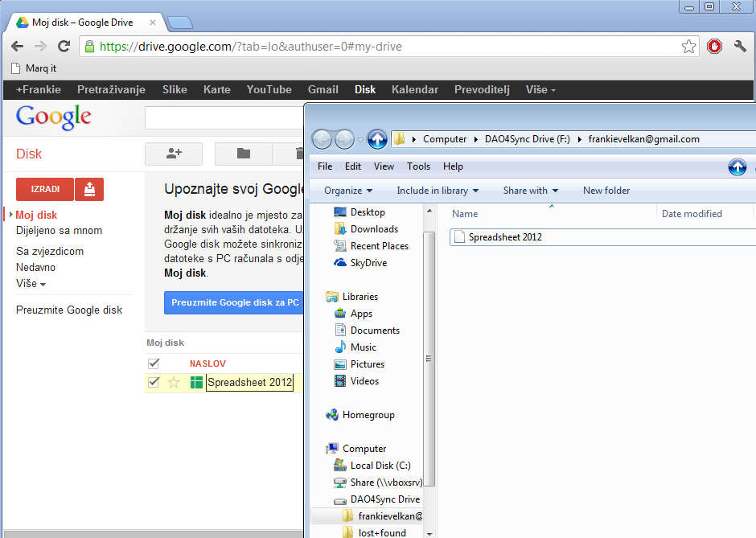The width and height of the screenshot is (756, 538).
Task: Click the upload button next to IZRADI
Action: (89, 189)
